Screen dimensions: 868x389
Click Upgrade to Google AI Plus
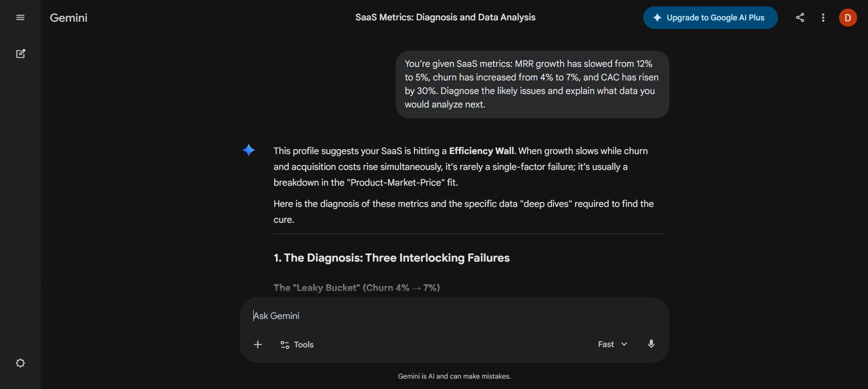[710, 18]
